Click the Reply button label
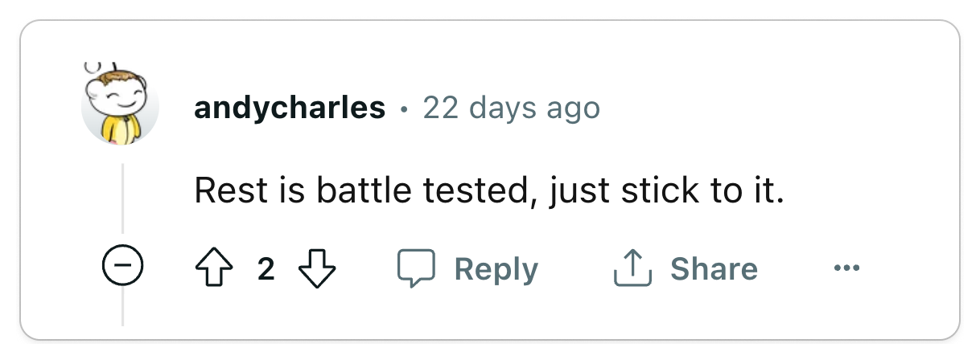The height and width of the screenshot is (360, 980). (496, 268)
